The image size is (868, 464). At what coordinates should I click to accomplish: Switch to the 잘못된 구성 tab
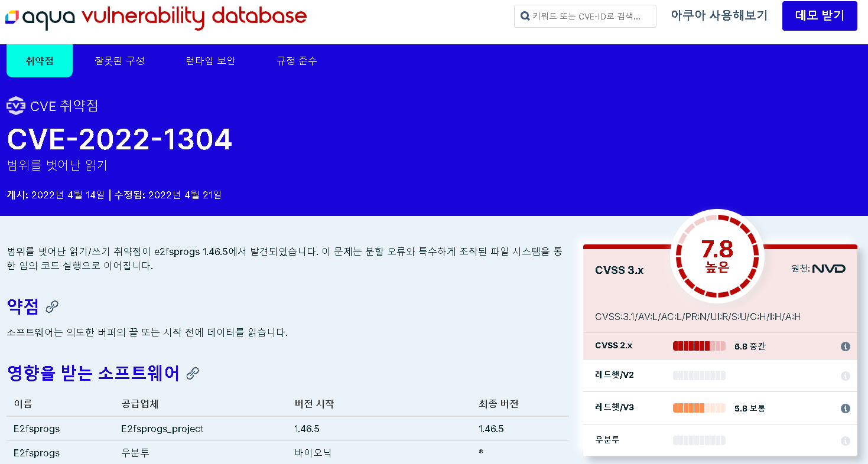119,61
